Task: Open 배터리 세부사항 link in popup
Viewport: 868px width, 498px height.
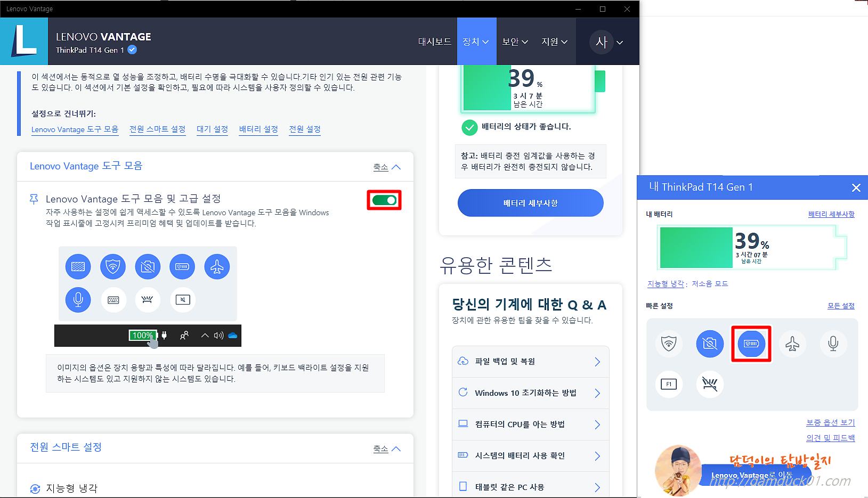Action: [831, 214]
